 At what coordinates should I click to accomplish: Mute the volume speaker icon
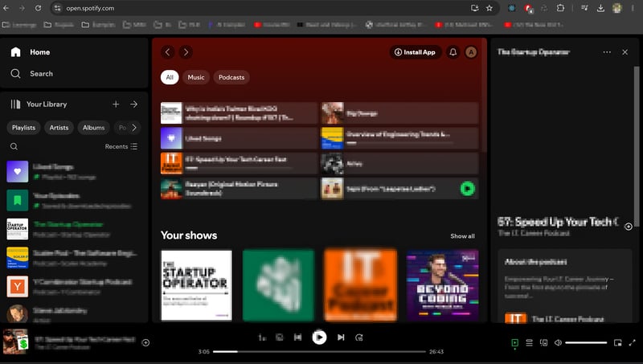pos(558,343)
